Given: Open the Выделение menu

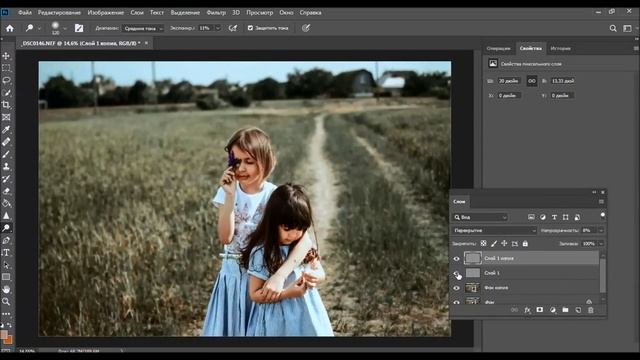Looking at the screenshot, I should (x=185, y=13).
